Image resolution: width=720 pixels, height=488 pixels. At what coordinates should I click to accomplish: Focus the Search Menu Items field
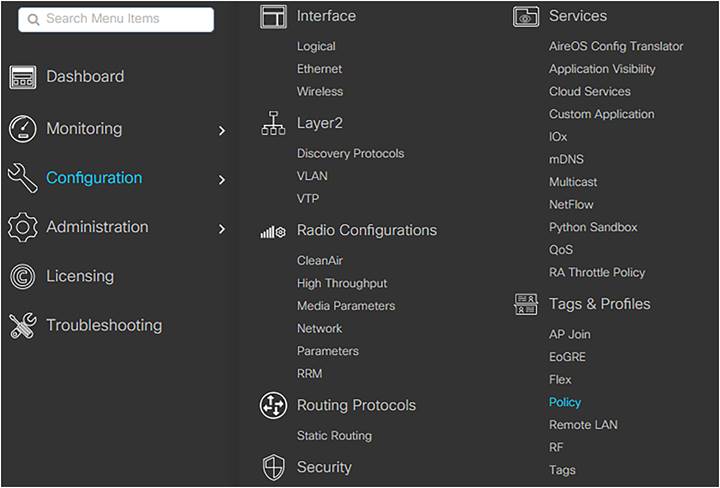click(x=116, y=19)
